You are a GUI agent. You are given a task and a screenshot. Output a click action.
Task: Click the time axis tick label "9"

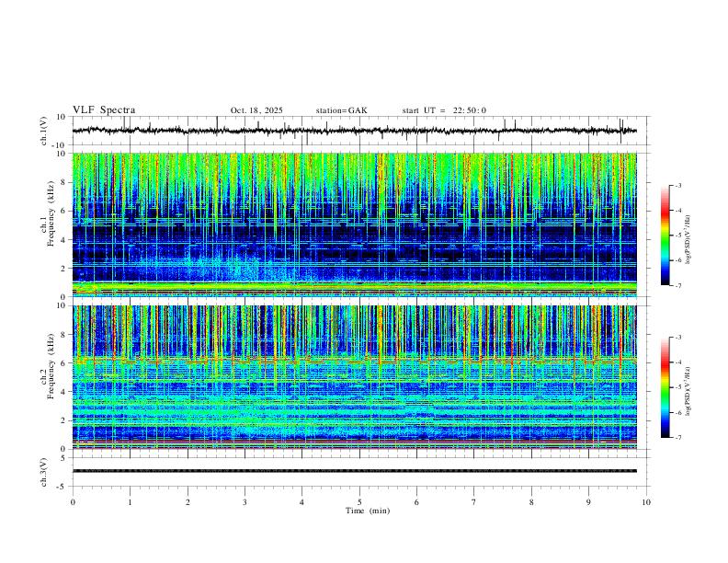[588, 502]
